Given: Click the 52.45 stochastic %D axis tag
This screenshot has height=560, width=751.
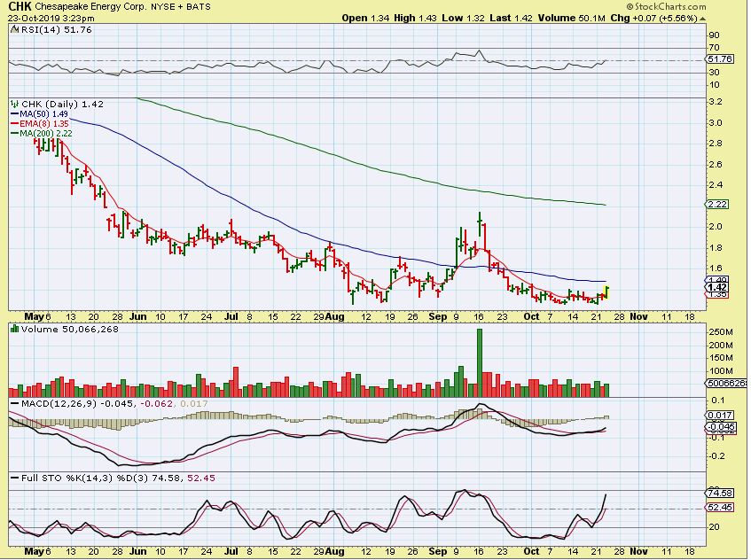Looking at the screenshot, I should coord(720,507).
